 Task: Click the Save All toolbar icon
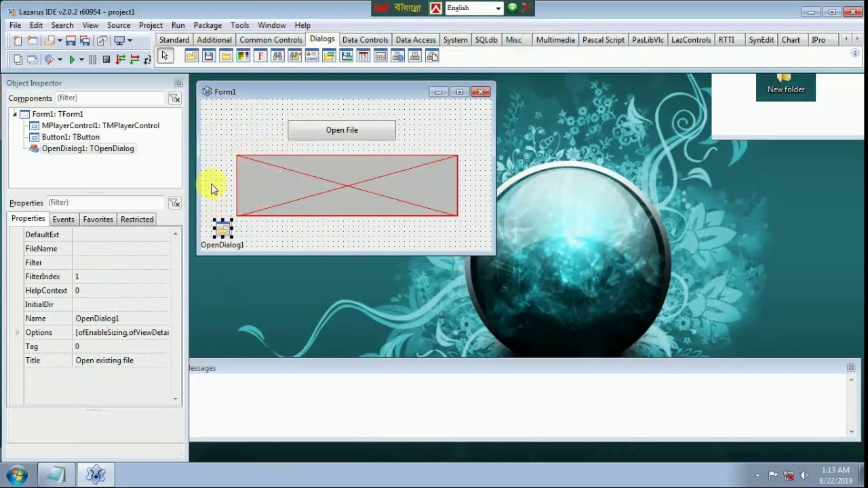click(x=85, y=41)
